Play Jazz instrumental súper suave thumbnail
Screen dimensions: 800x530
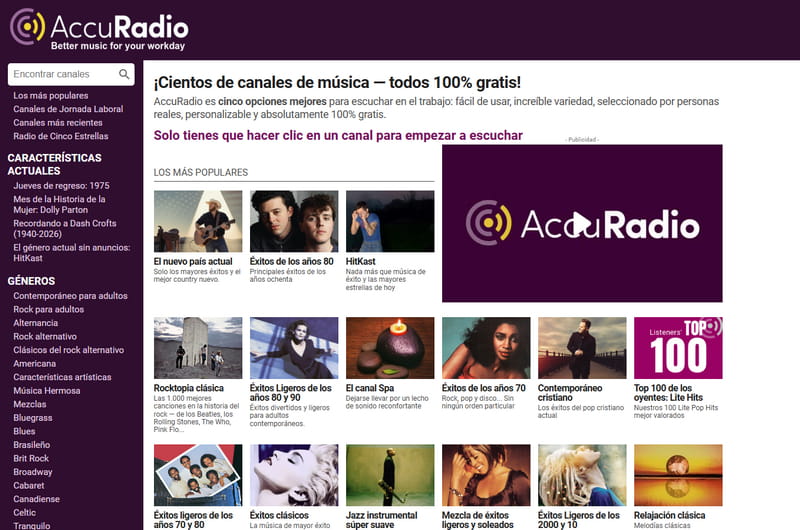(x=390, y=475)
